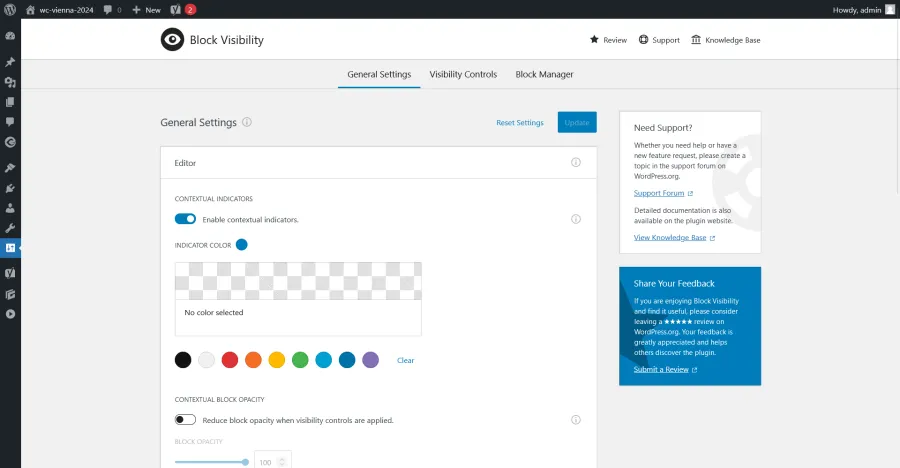Choose the orange color swatch
This screenshot has width=900, height=468.
(x=253, y=360)
